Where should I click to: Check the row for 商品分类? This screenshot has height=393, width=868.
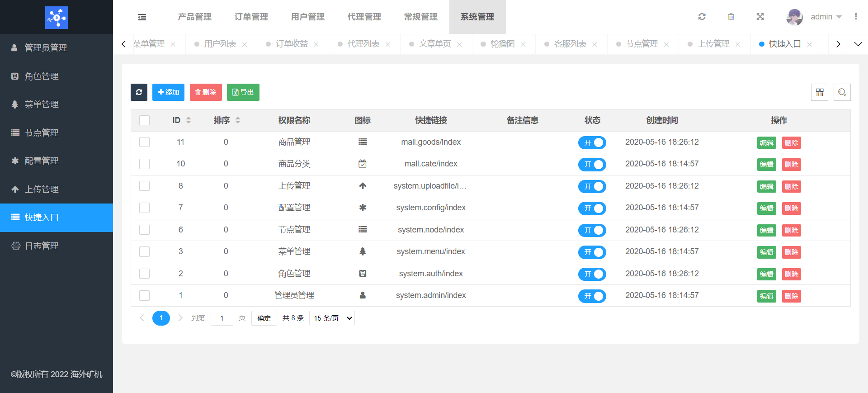coord(144,164)
